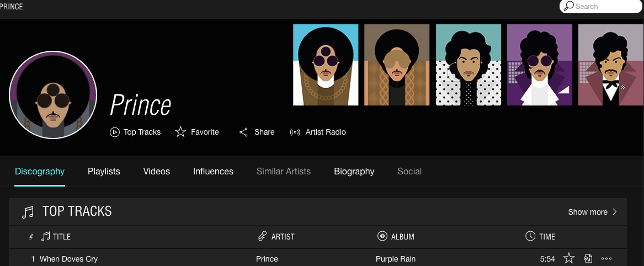Viewport: 644px width, 266px height.
Task: Select the purple-background Prince portrait thumbnail
Action: pos(540,65)
